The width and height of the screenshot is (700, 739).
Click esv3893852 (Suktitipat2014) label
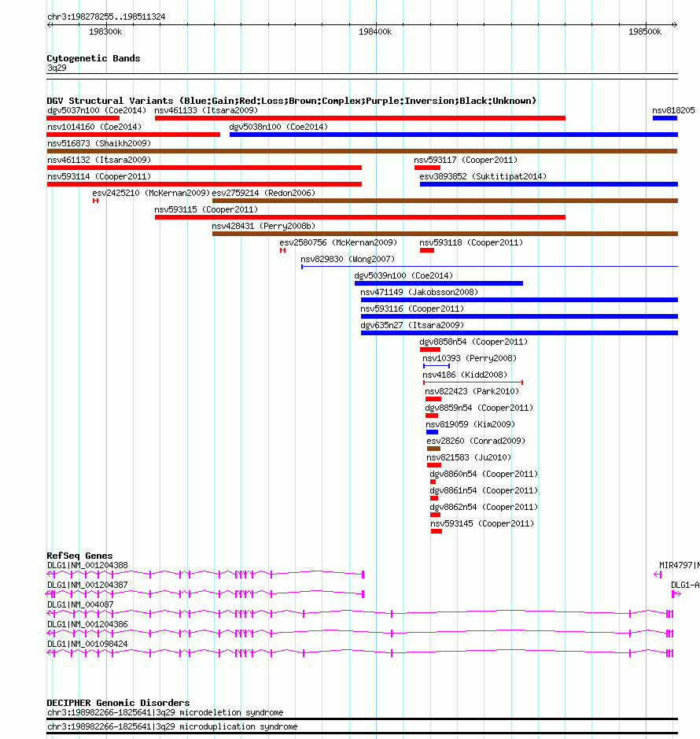click(x=483, y=176)
